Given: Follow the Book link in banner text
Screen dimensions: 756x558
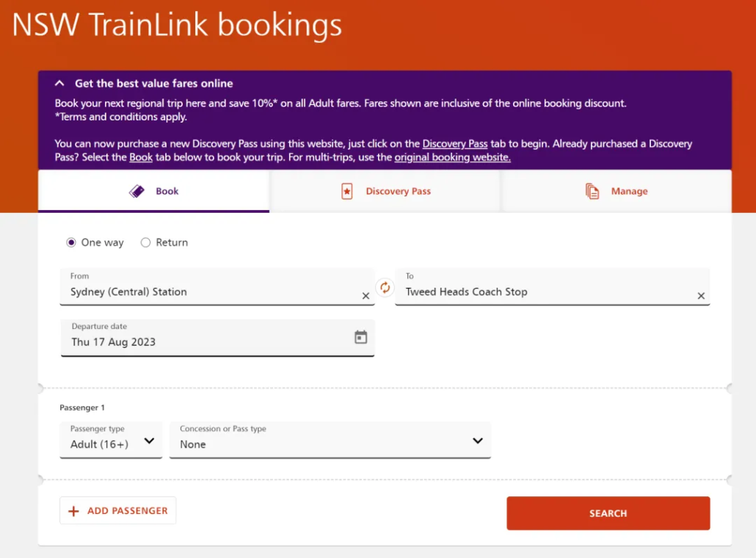Looking at the screenshot, I should 141,157.
